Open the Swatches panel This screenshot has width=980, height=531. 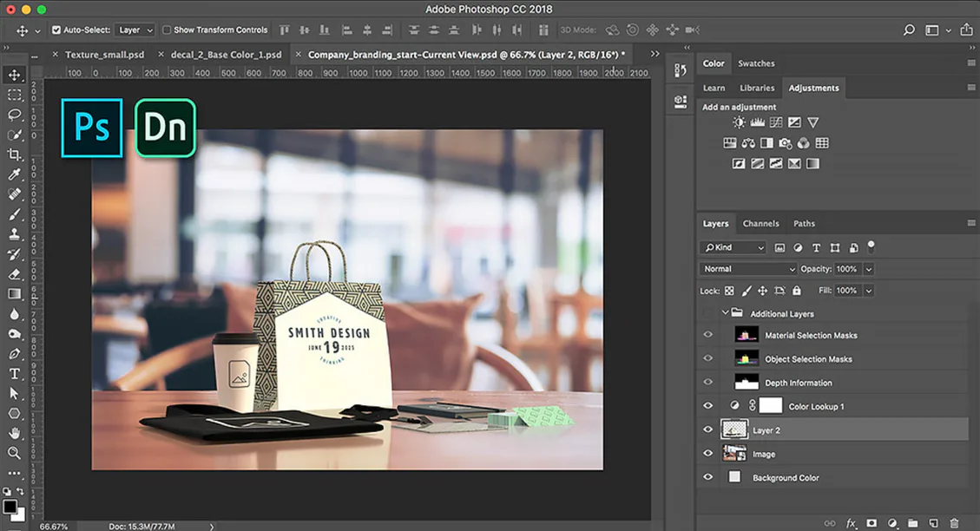756,62
